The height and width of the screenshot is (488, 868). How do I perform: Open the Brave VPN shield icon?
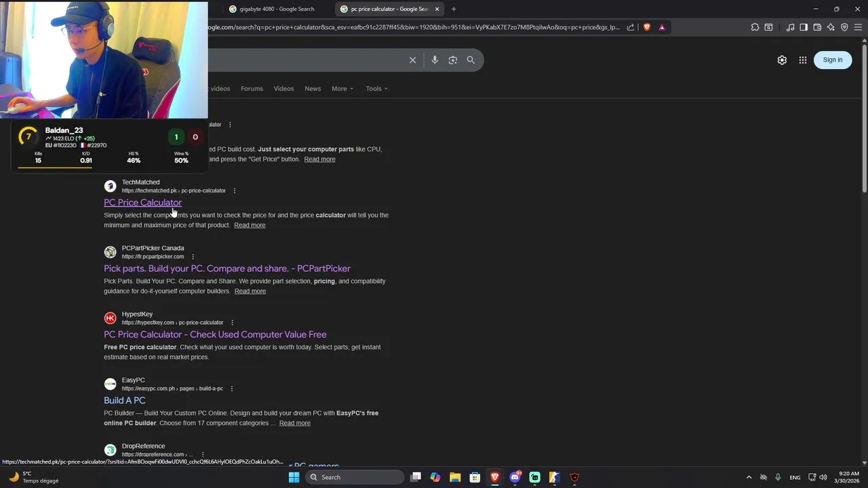(x=844, y=27)
